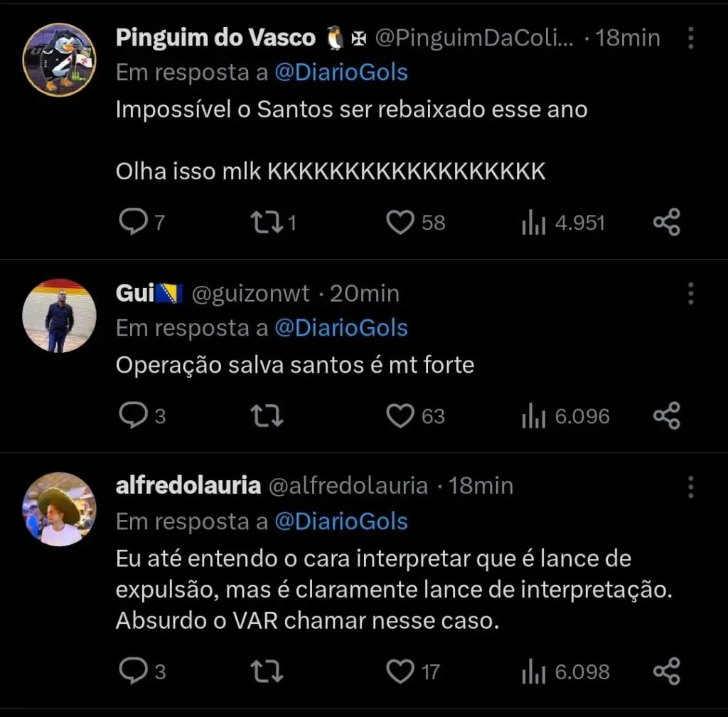Open Pinguim do Vasco profile picture
This screenshot has width=728, height=717.
coord(60,59)
